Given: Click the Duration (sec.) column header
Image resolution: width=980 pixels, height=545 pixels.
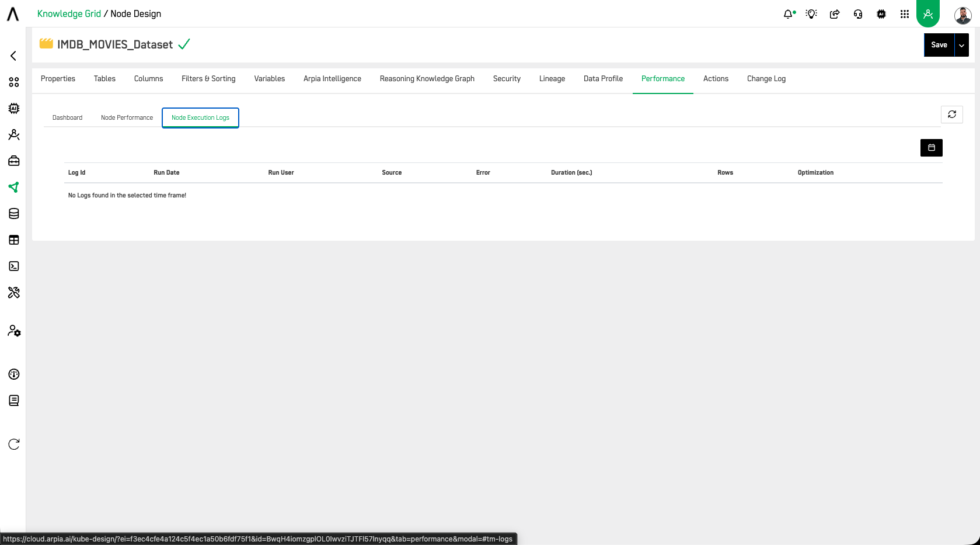Looking at the screenshot, I should (571, 173).
